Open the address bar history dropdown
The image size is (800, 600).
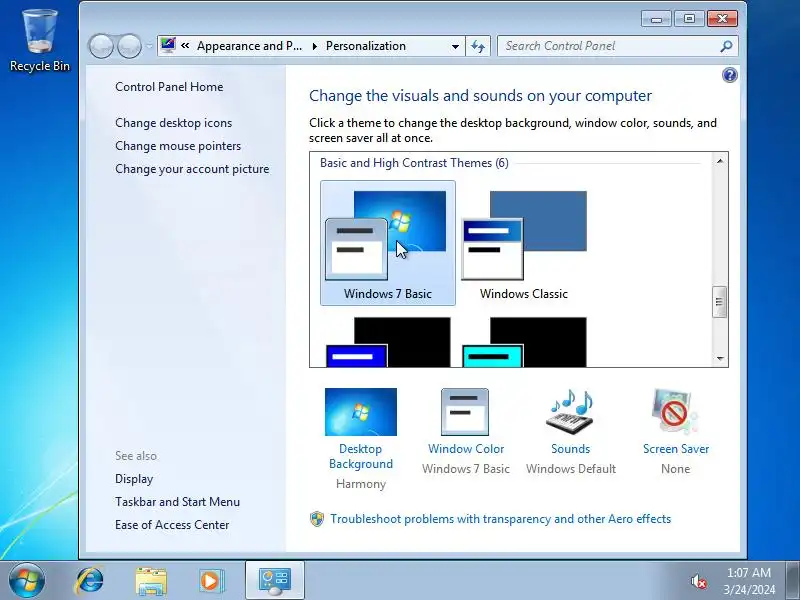click(x=455, y=46)
